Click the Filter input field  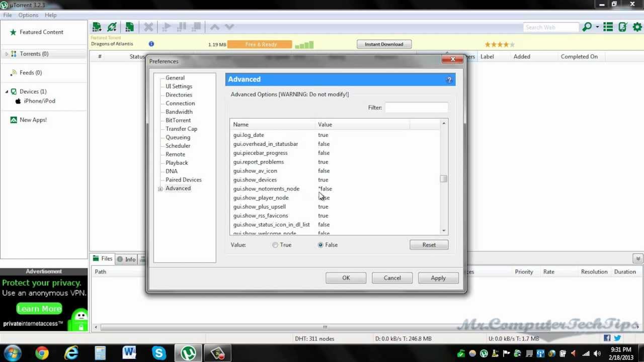(x=417, y=108)
